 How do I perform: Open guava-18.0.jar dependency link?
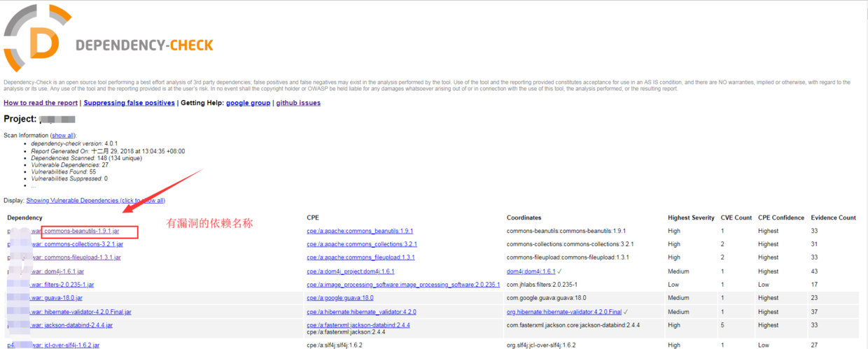coord(63,298)
